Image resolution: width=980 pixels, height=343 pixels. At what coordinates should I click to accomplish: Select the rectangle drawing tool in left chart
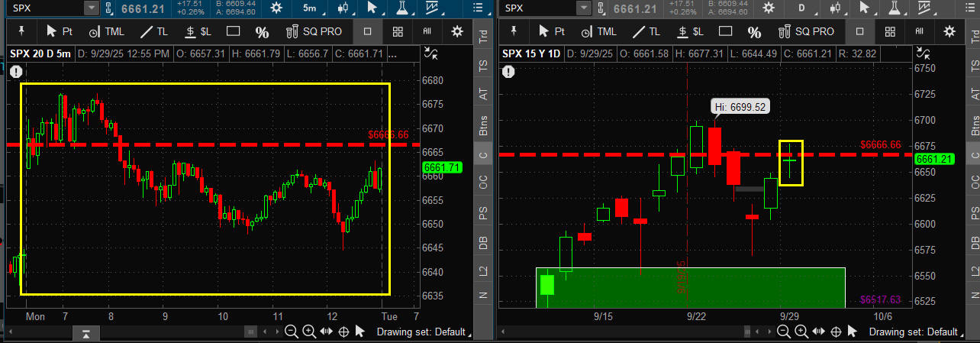(233, 31)
